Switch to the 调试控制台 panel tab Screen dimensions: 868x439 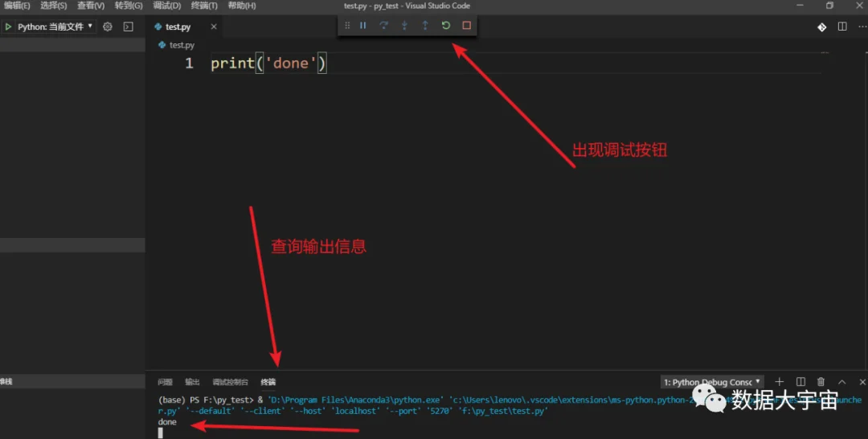coord(231,382)
